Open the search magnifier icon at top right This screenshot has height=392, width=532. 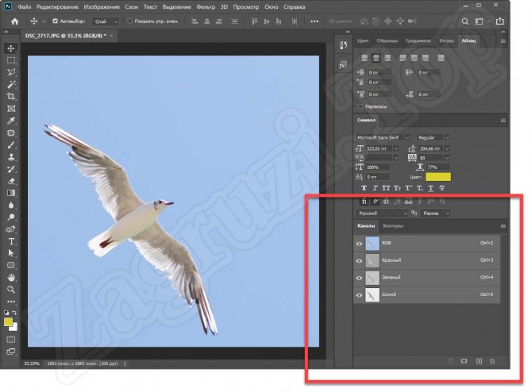tap(465, 21)
